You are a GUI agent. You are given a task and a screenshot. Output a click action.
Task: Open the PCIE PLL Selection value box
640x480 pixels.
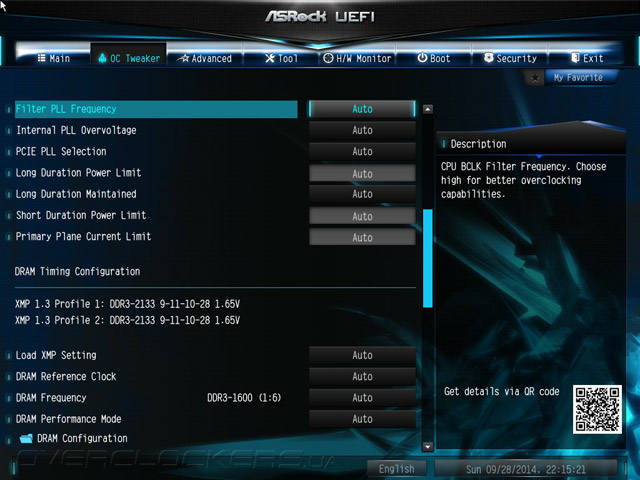(x=362, y=151)
